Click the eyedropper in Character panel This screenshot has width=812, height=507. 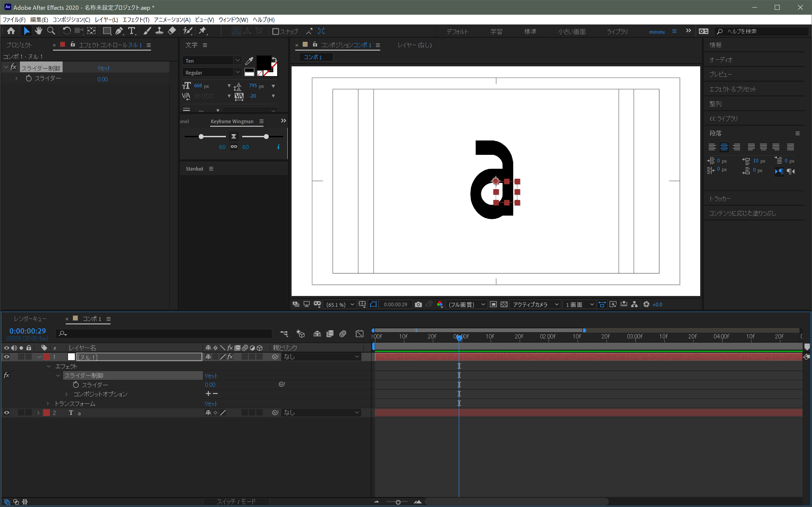(249, 61)
